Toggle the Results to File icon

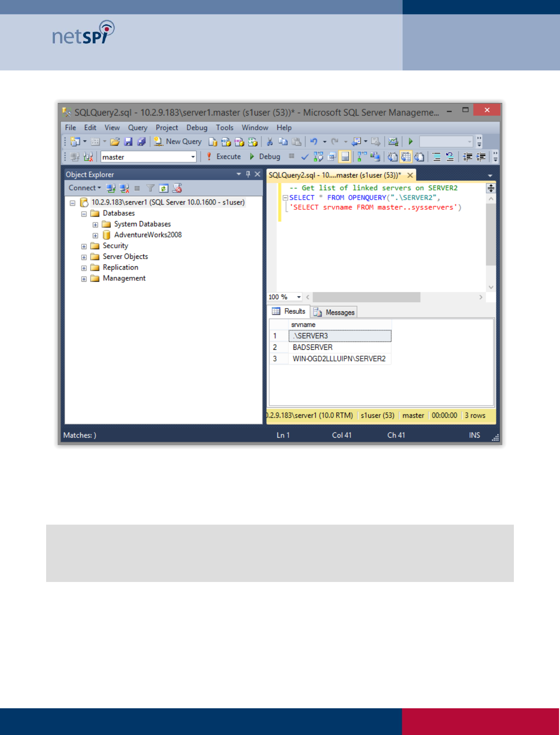[419, 157]
